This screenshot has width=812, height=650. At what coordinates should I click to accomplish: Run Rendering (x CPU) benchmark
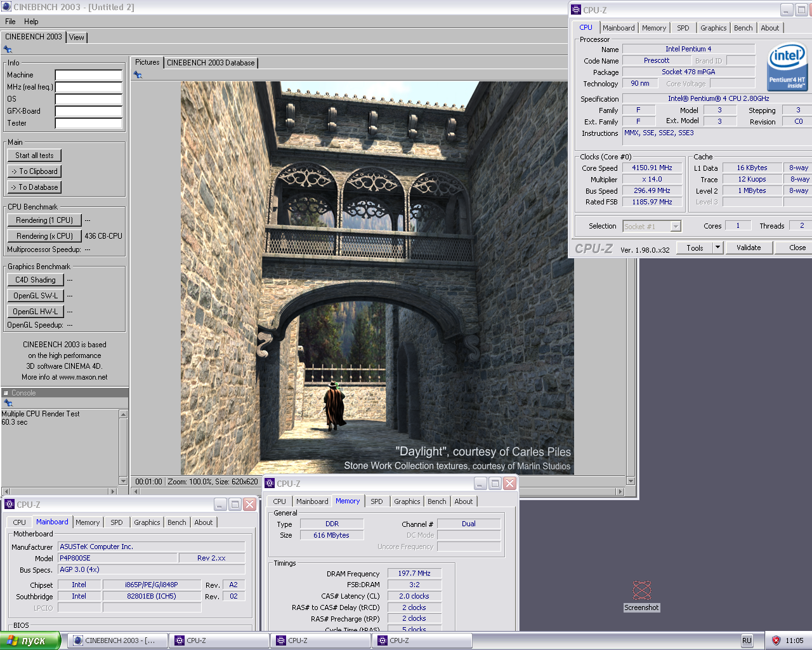coord(44,236)
